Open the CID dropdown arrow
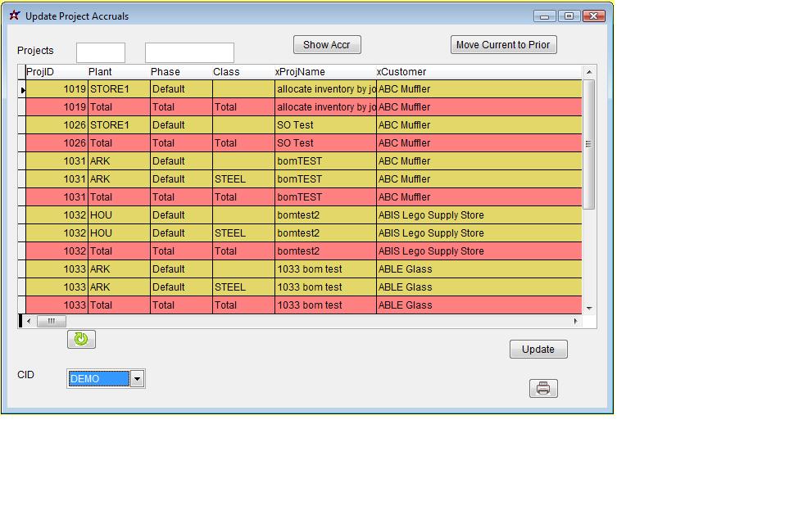 [x=138, y=378]
